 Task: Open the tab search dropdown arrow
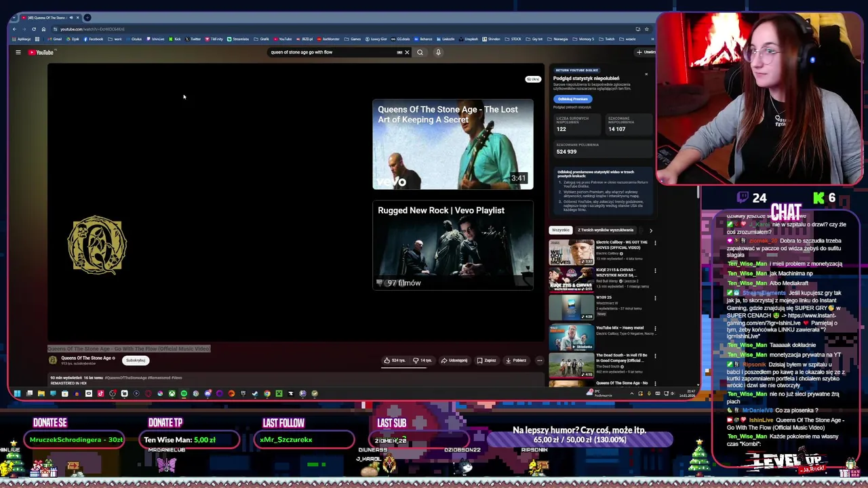point(14,18)
